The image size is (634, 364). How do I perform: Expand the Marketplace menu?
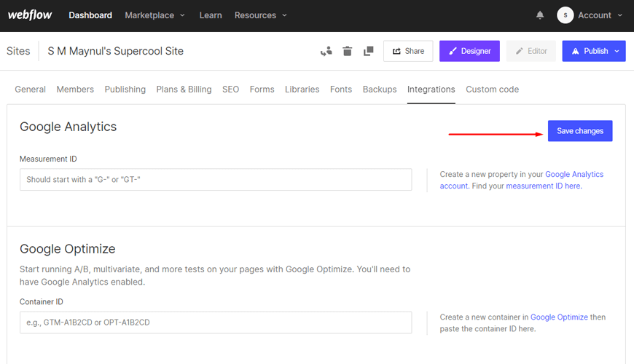(155, 15)
